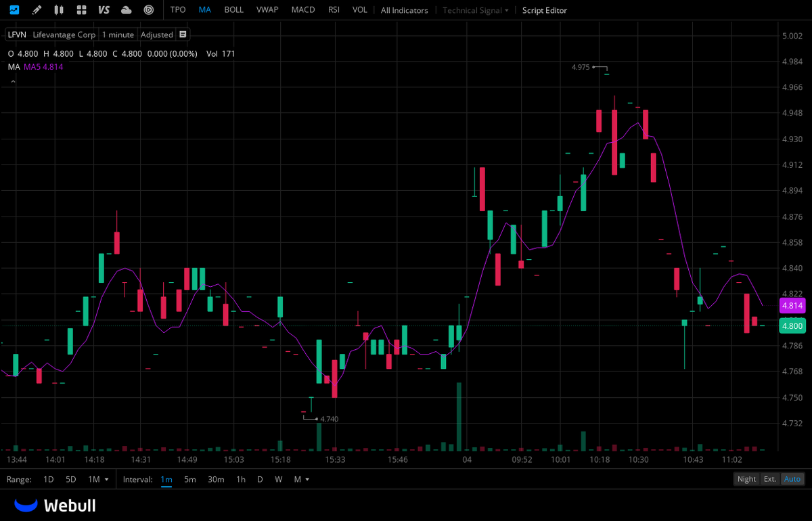The height and width of the screenshot is (521, 812).
Task: Toggle the MACD indicator
Action: tap(303, 10)
